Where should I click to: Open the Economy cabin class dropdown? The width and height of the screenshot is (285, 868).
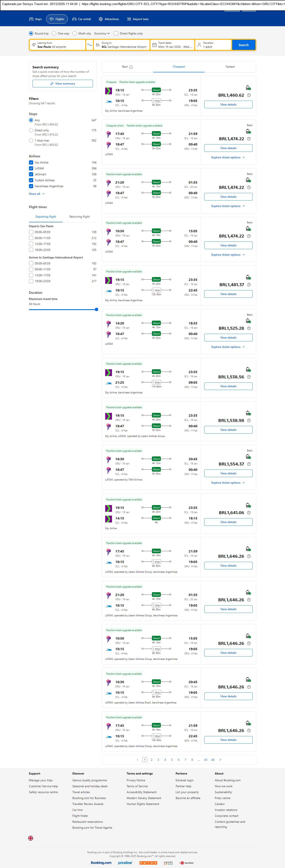pos(102,33)
